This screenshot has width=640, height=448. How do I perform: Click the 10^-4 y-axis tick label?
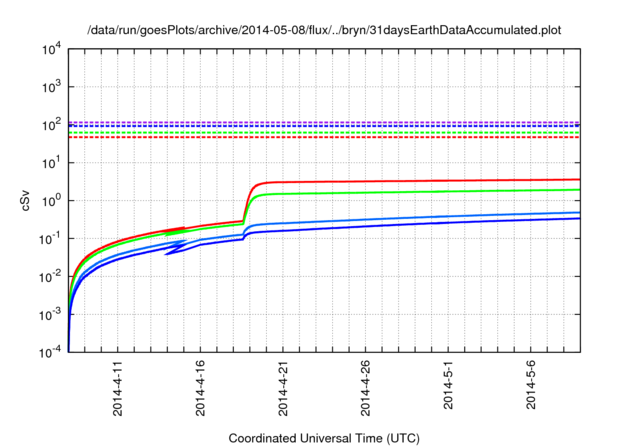(x=50, y=352)
